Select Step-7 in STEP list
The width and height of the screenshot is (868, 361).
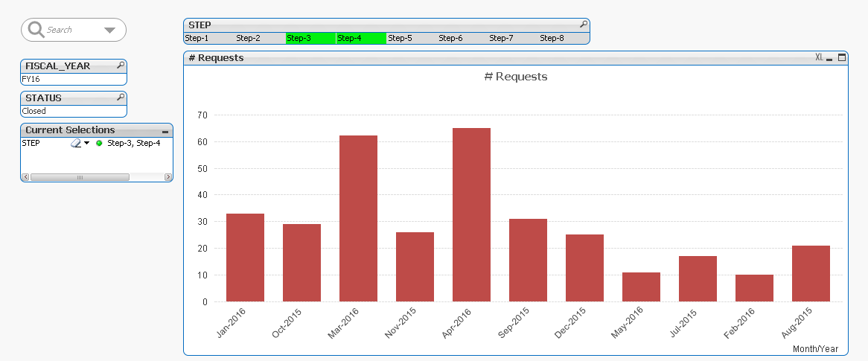click(x=513, y=38)
